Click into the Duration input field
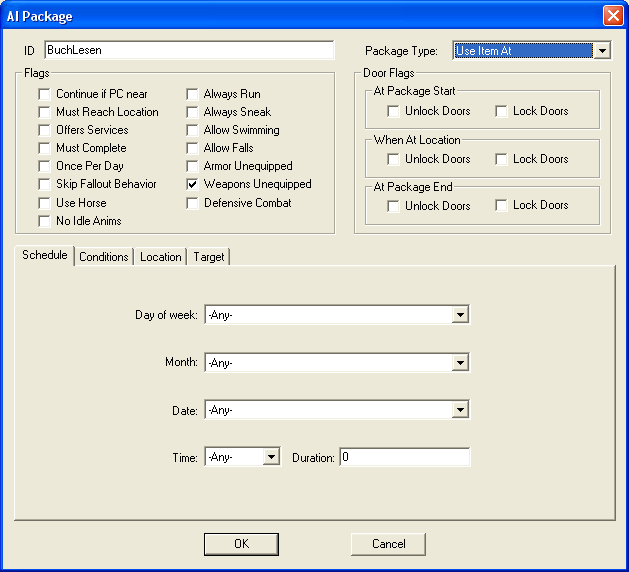629x572 pixels. tap(404, 457)
